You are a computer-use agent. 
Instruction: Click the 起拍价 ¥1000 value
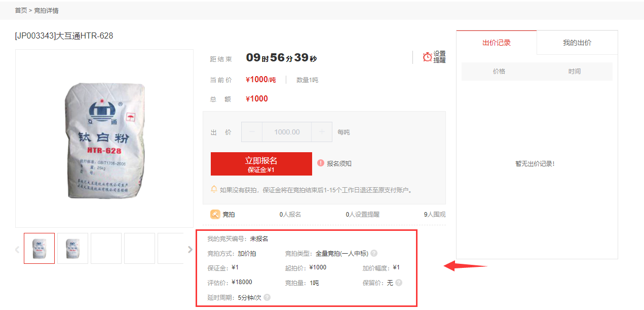coord(318,268)
